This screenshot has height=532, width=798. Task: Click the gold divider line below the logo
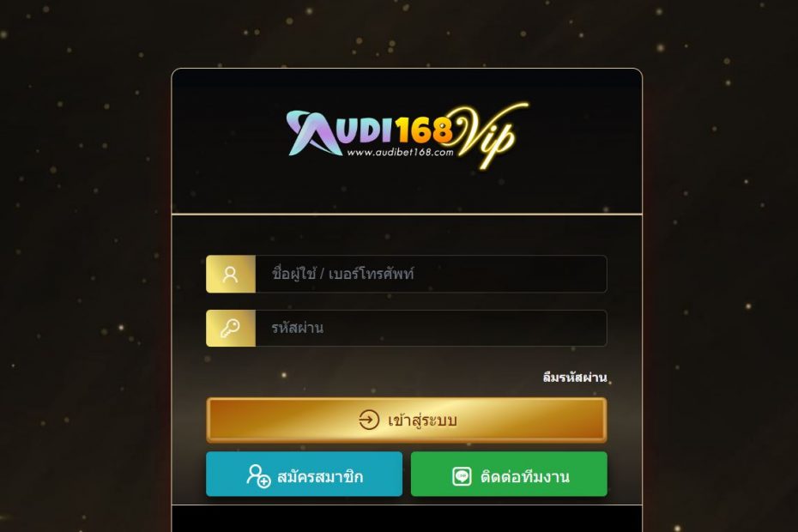pos(407,214)
